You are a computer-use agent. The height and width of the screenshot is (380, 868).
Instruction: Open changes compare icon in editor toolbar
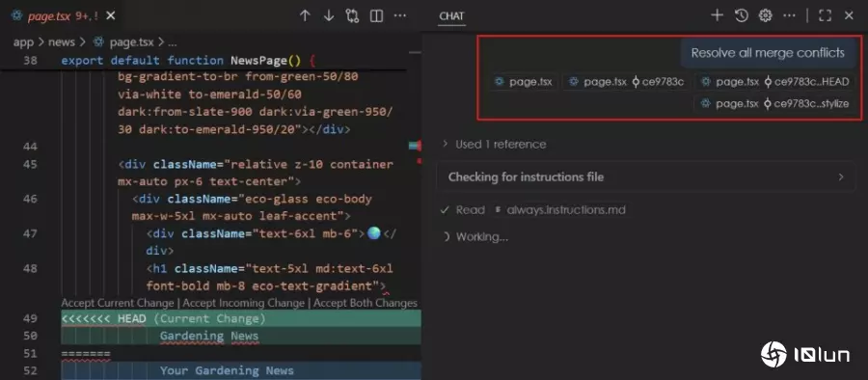352,15
